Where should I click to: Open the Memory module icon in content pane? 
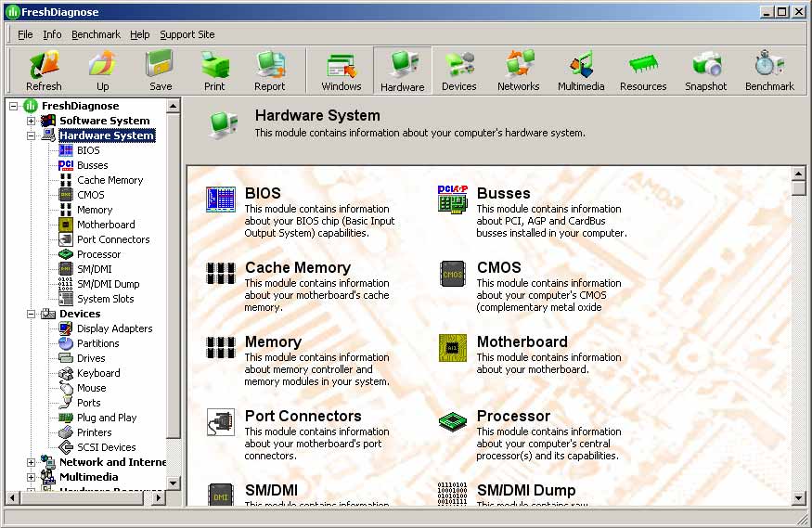pos(221,347)
